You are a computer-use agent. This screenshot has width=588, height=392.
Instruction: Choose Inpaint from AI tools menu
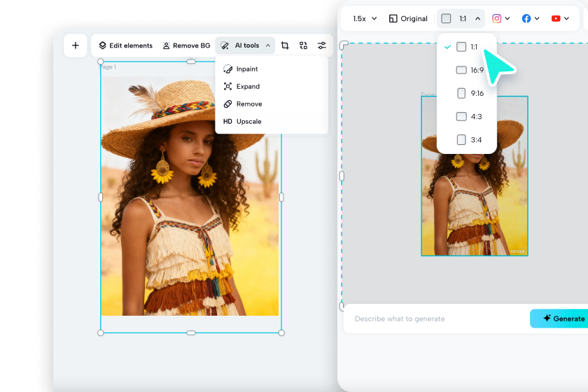coord(246,69)
